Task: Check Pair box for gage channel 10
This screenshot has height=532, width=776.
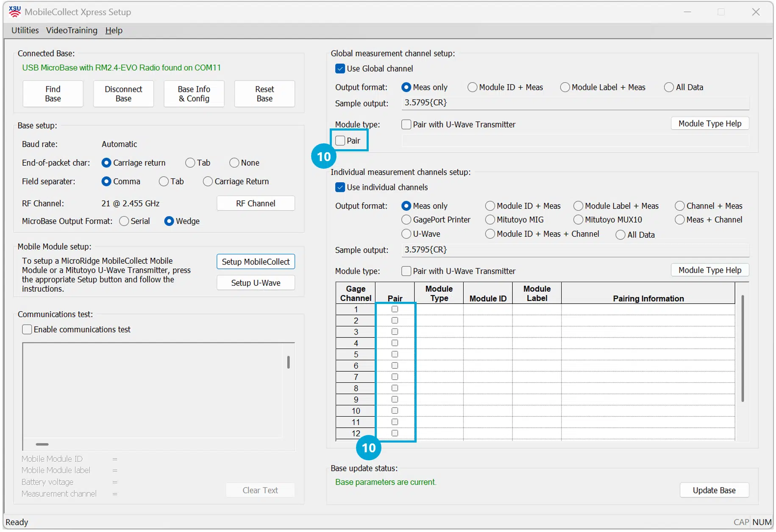Action: pos(395,410)
